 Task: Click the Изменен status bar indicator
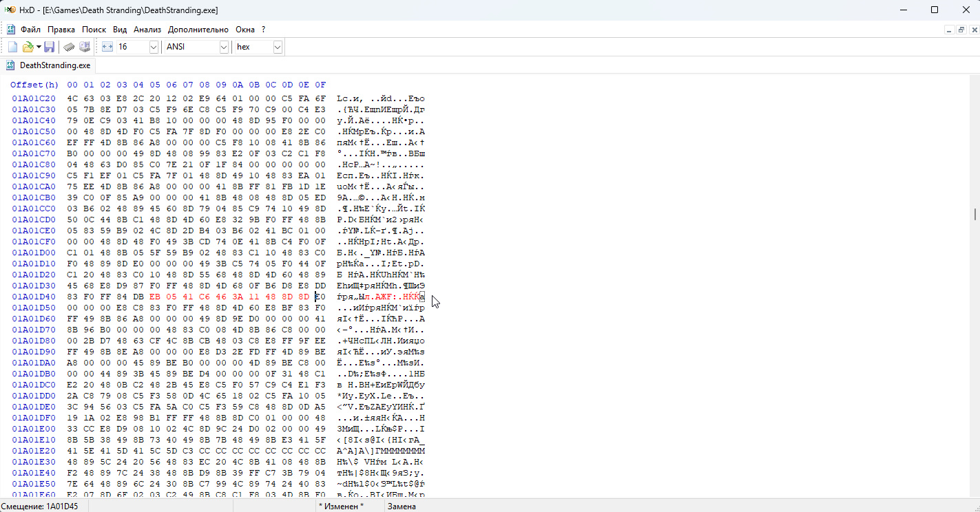pyautogui.click(x=341, y=506)
